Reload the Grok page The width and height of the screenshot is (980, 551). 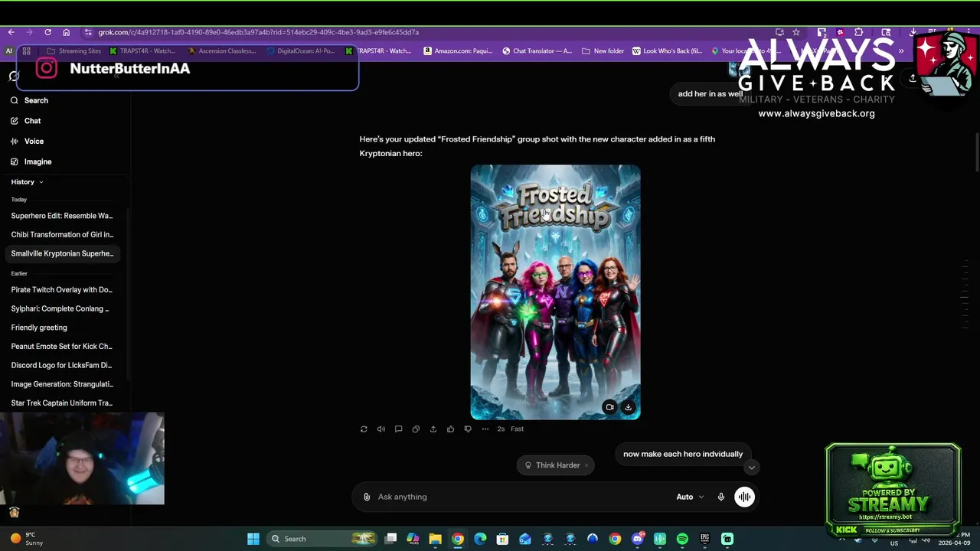coord(47,32)
